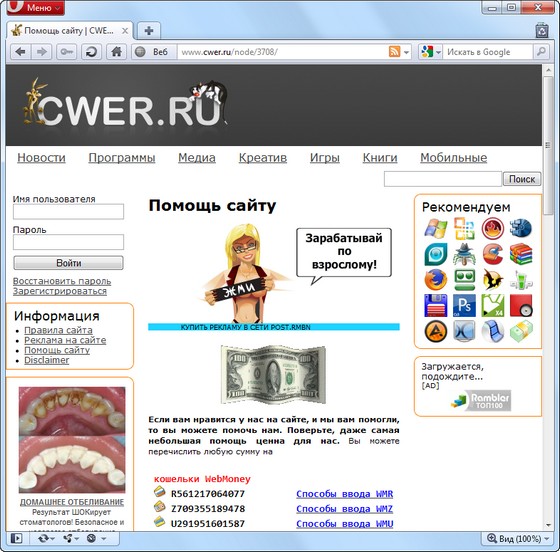Viewport: 560px width, 552px height.
Task: Open The Bat! icon in Рекомендуем
Action: pos(493,280)
